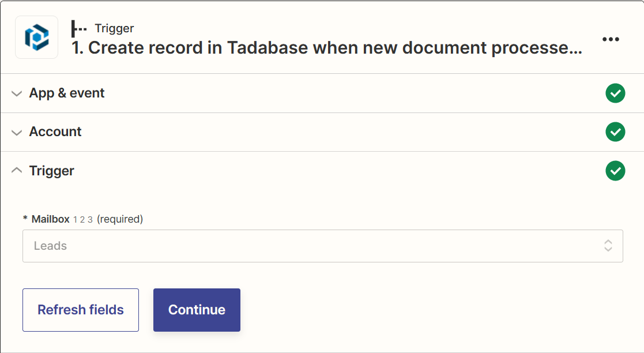This screenshot has width=644, height=353.
Task: Click the green checkmark on App & event
Action: pyautogui.click(x=615, y=93)
